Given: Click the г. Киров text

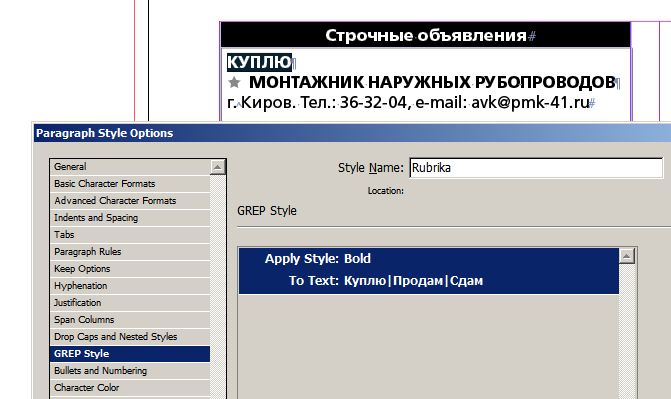Looking at the screenshot, I should coord(261,103).
